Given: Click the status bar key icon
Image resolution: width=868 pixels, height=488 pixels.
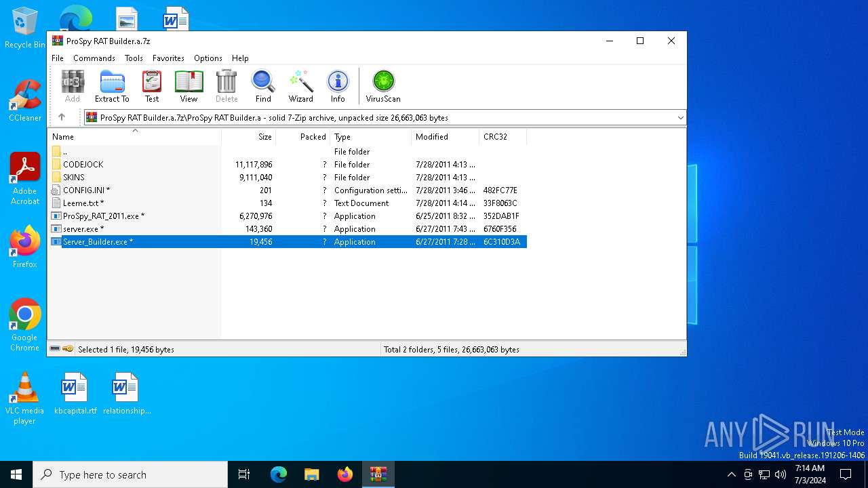Looking at the screenshot, I should [x=68, y=349].
